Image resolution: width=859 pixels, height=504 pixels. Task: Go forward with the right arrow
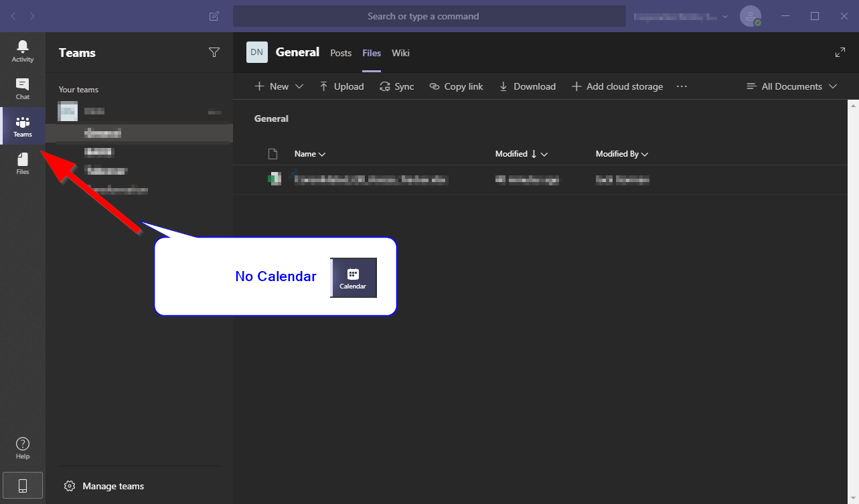coord(33,16)
